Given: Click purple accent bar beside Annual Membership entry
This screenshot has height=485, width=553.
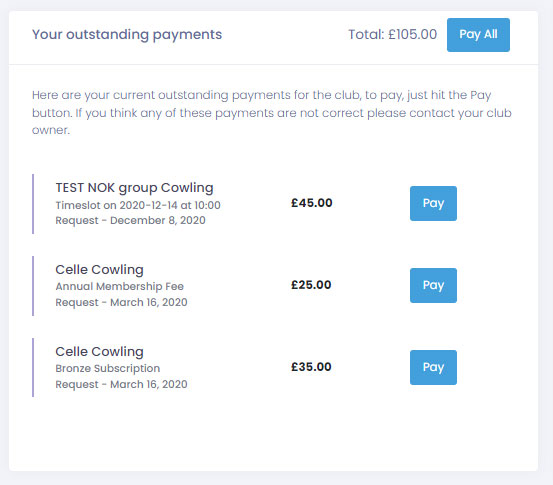Looking at the screenshot, I should tap(33, 286).
